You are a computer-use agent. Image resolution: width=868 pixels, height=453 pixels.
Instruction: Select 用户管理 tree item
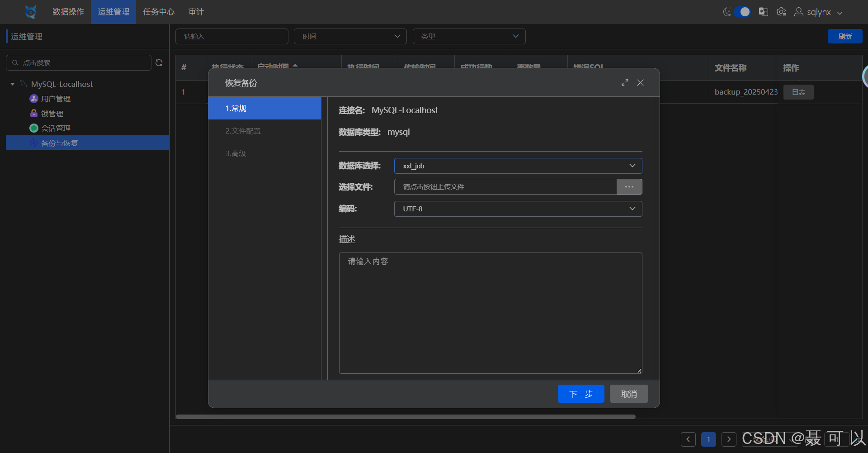[x=56, y=99]
